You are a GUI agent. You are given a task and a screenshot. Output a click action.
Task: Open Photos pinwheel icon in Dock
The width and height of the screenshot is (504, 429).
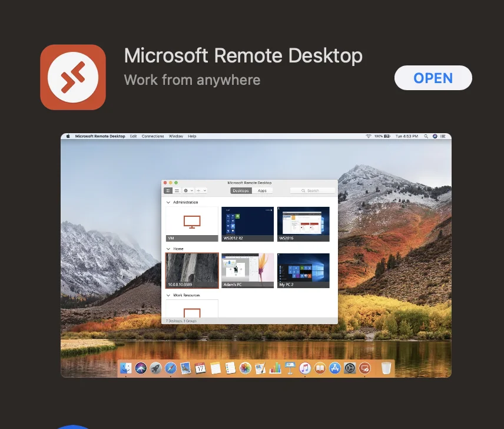pyautogui.click(x=245, y=368)
